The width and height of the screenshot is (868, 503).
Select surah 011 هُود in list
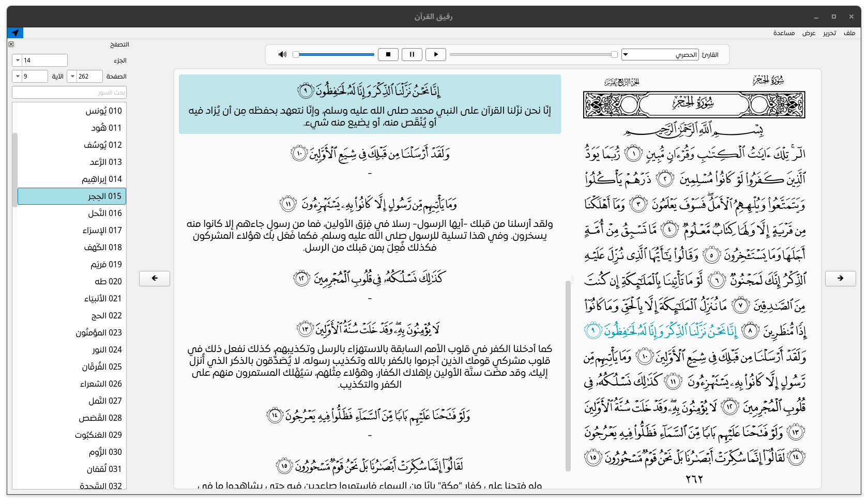(x=72, y=128)
